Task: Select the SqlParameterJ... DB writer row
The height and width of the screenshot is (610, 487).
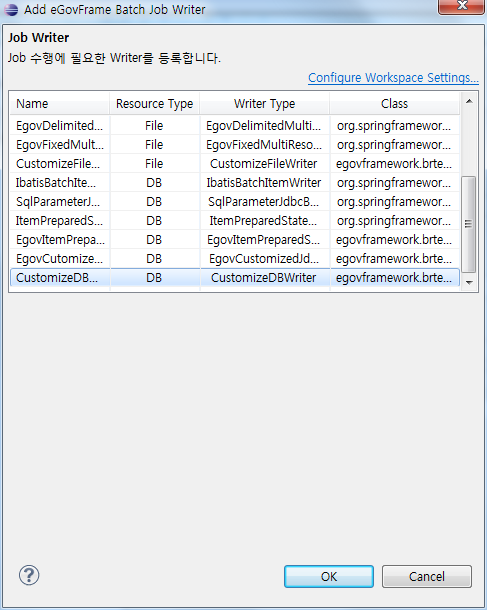Action: (x=235, y=202)
